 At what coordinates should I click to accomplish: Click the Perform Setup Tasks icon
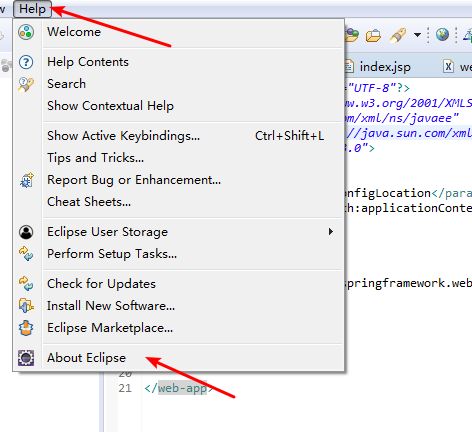[26, 254]
